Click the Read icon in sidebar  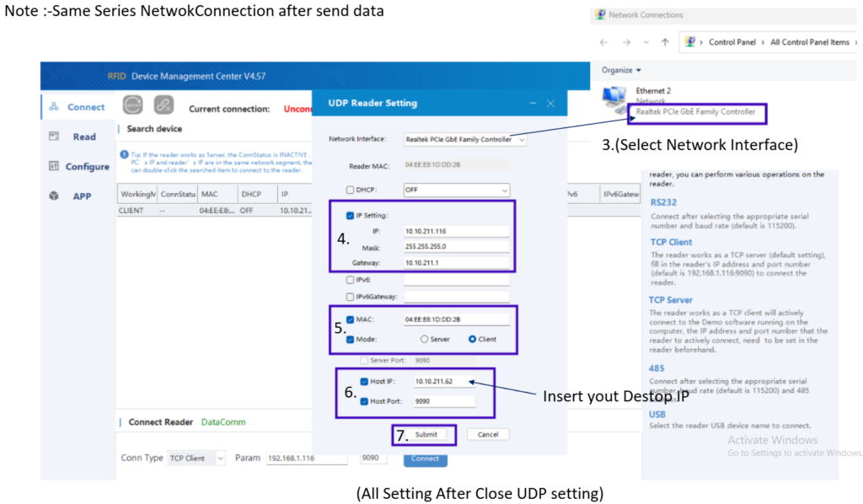[54, 136]
